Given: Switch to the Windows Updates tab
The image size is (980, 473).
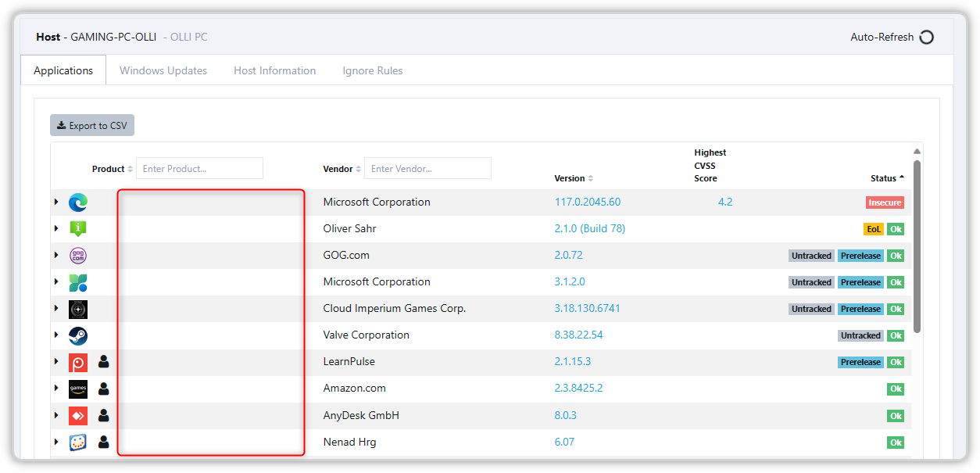Looking at the screenshot, I should pyautogui.click(x=163, y=70).
